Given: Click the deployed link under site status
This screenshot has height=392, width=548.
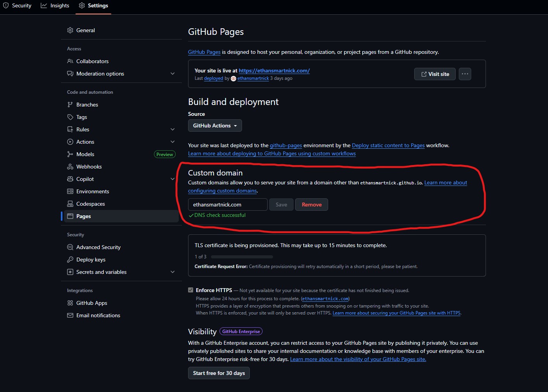Looking at the screenshot, I should click(x=214, y=78).
